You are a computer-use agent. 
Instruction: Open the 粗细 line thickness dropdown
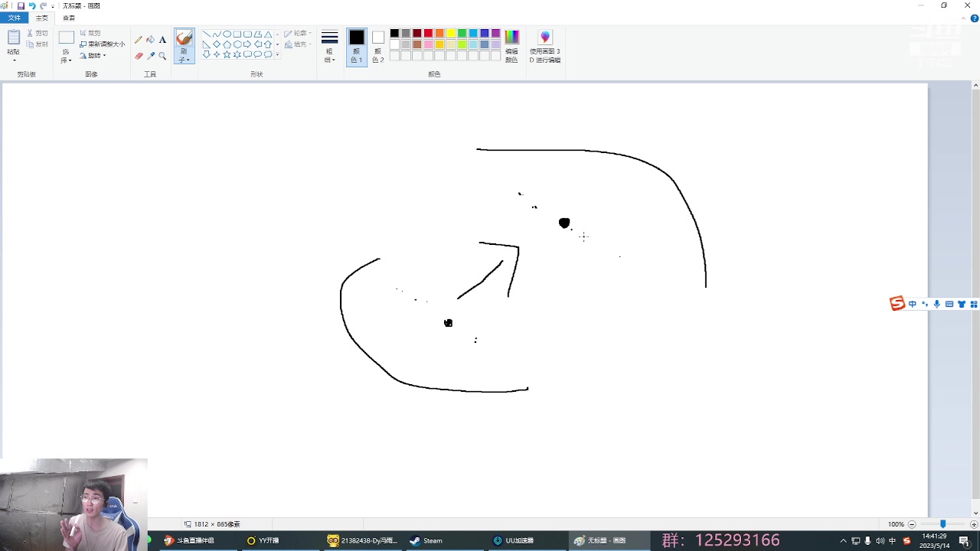pos(329,47)
